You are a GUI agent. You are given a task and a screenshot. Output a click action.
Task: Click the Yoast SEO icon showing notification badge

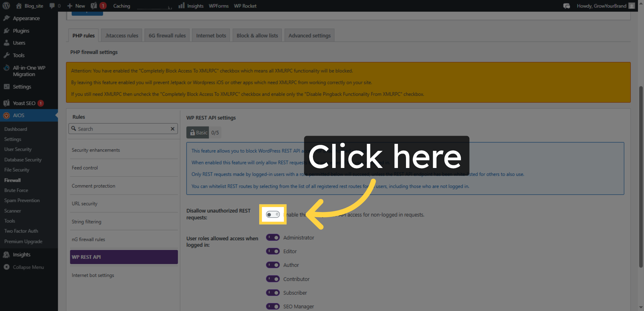(93, 5)
